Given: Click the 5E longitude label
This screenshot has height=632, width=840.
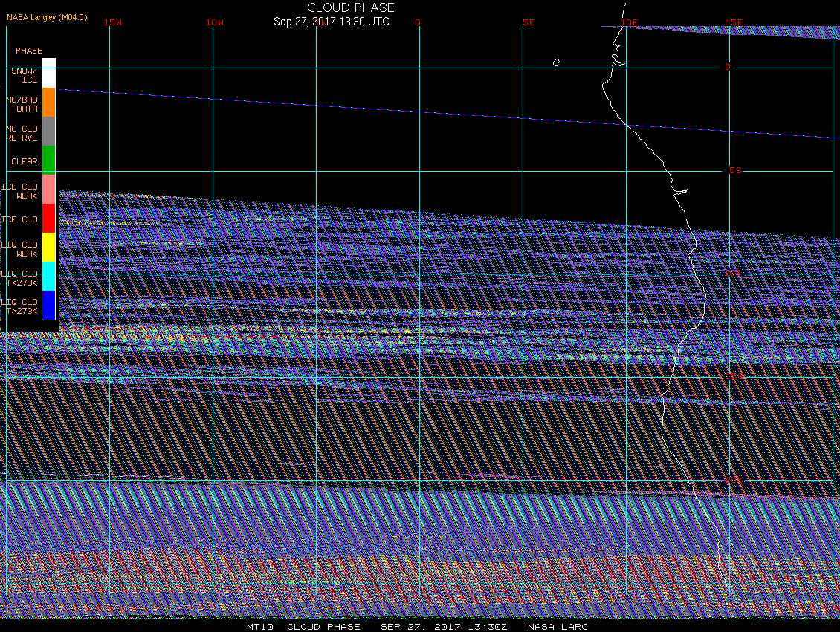Looking at the screenshot, I should (x=529, y=22).
